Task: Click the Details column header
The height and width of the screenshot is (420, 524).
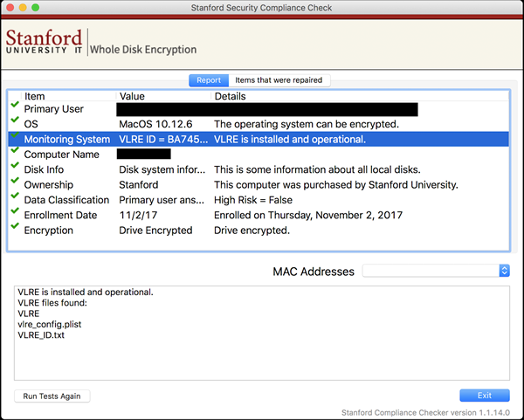Action: tap(230, 96)
